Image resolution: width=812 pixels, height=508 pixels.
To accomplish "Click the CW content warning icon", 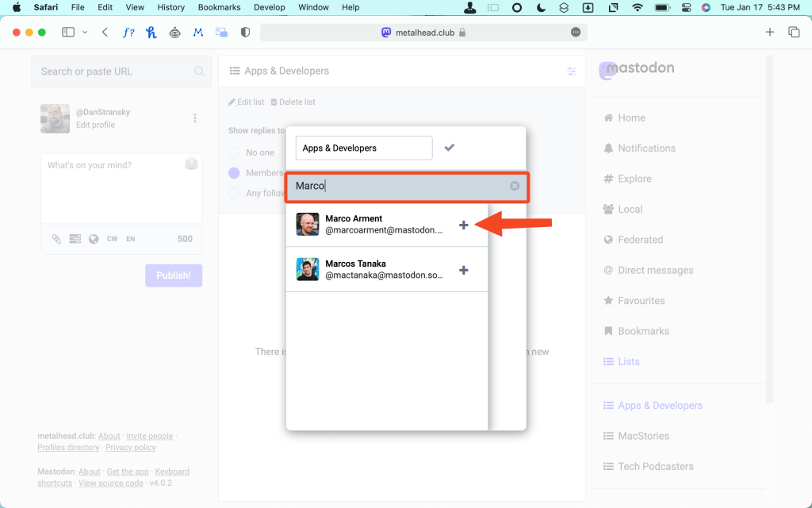I will click(112, 237).
